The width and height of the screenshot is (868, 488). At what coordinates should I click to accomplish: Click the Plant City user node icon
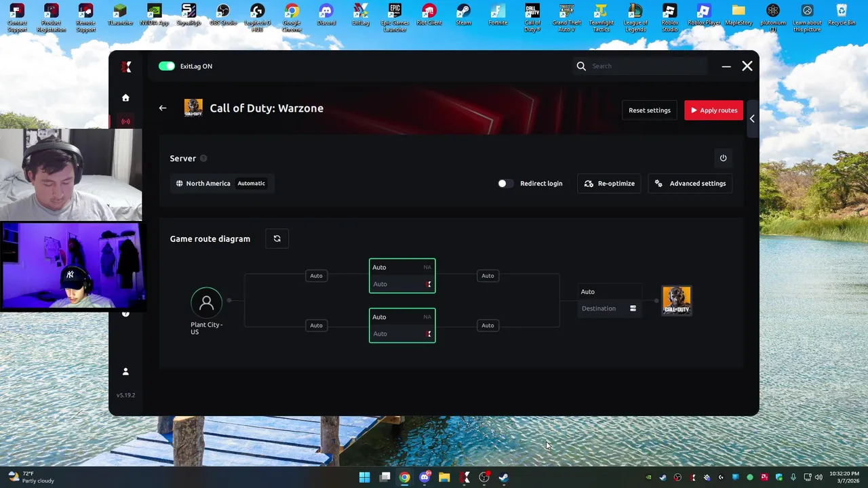[207, 303]
